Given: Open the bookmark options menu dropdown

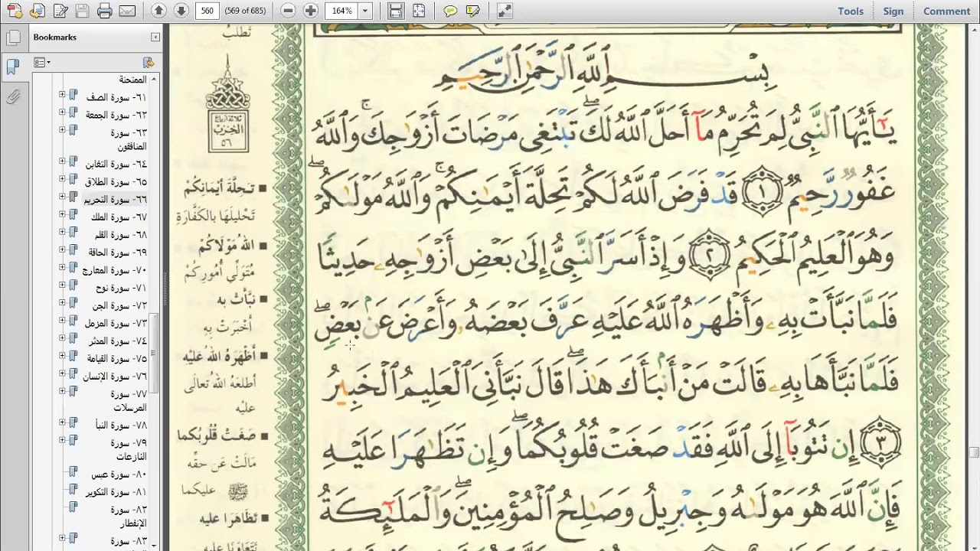Looking at the screenshot, I should [41, 62].
